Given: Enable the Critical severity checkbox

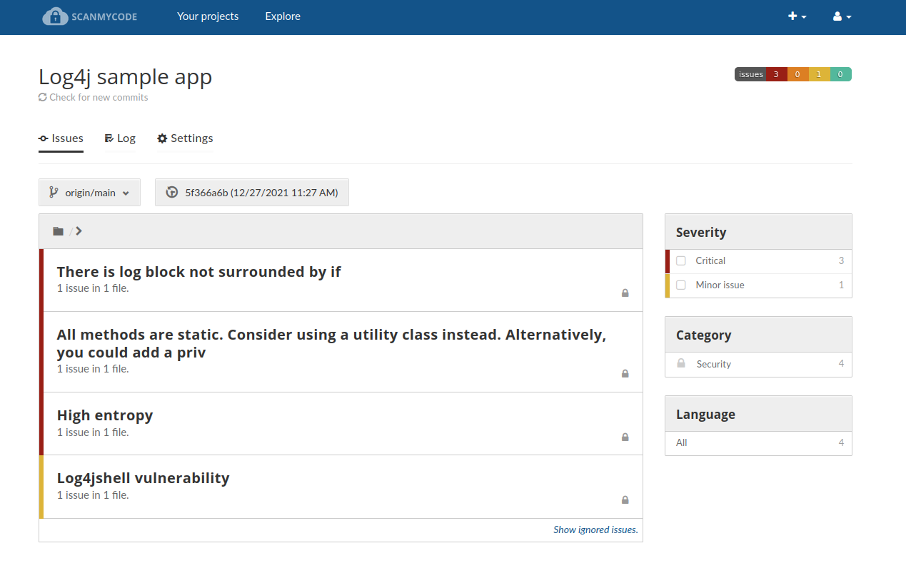Looking at the screenshot, I should 681,261.
